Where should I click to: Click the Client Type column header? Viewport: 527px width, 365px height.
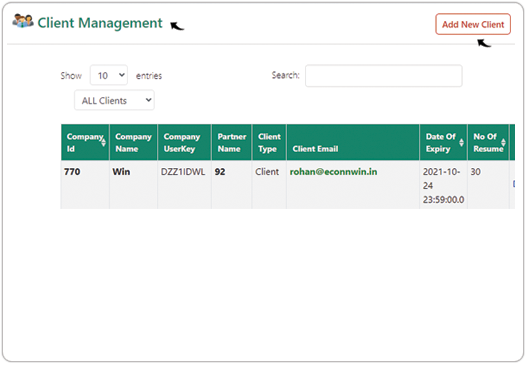pos(269,143)
